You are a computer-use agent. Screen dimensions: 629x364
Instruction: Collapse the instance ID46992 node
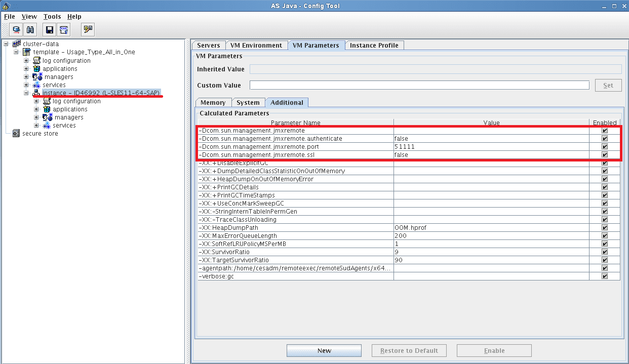point(26,93)
